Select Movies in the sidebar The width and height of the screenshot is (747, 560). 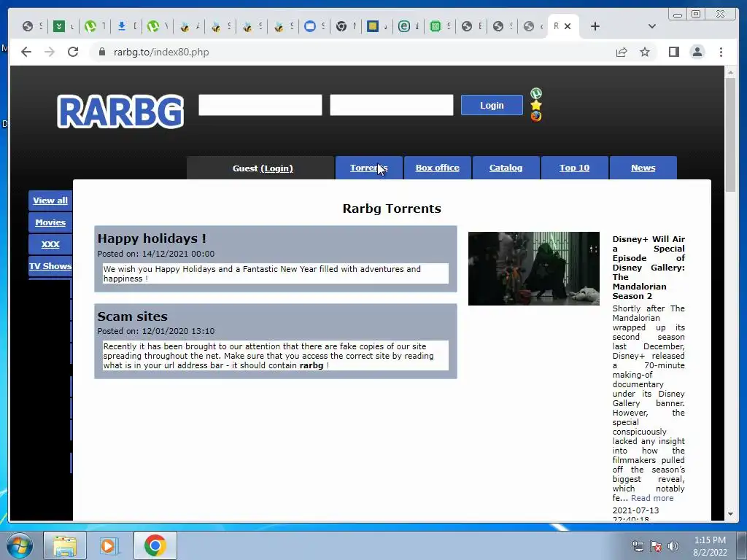pyautogui.click(x=50, y=222)
